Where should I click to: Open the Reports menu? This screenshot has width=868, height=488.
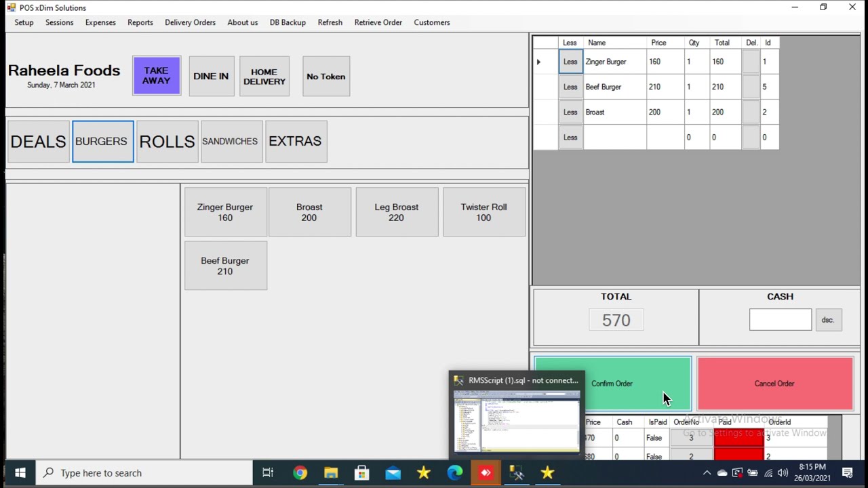(140, 22)
